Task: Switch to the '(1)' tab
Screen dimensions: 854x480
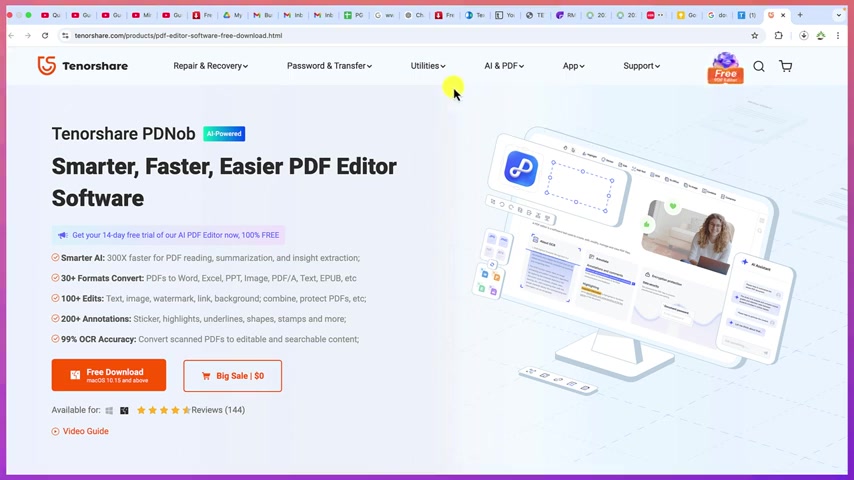Action: click(x=747, y=15)
